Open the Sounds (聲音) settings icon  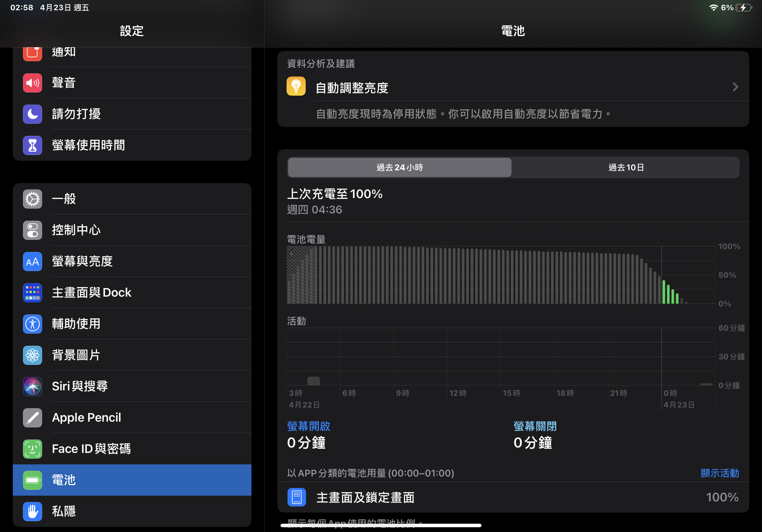(x=32, y=83)
